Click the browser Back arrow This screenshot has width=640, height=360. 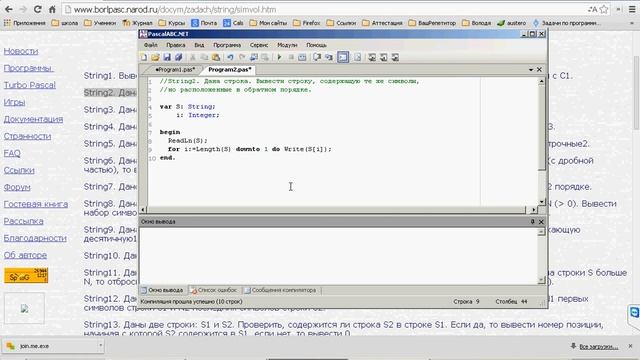pos(9,9)
